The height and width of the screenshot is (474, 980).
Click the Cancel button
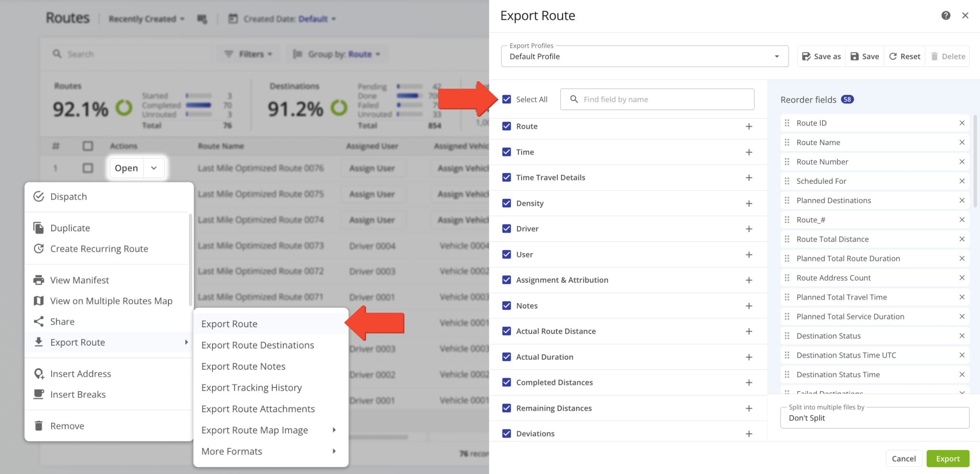[x=903, y=459]
